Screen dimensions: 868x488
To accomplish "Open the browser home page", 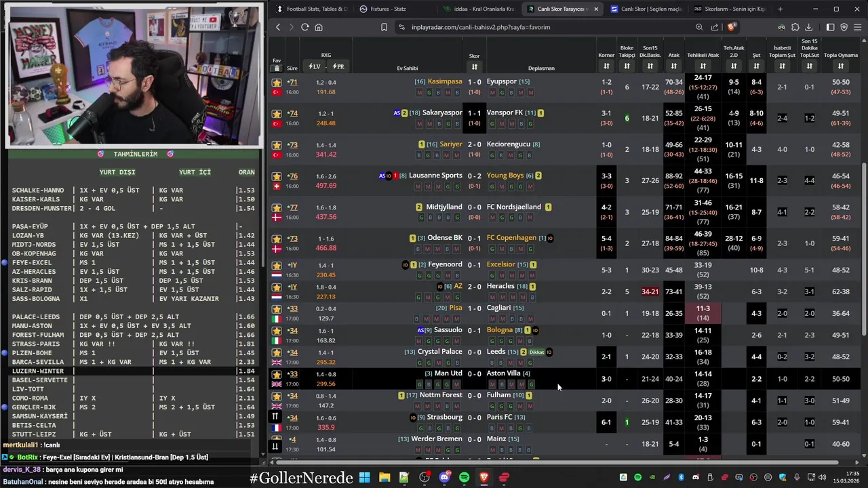I will 319,27.
